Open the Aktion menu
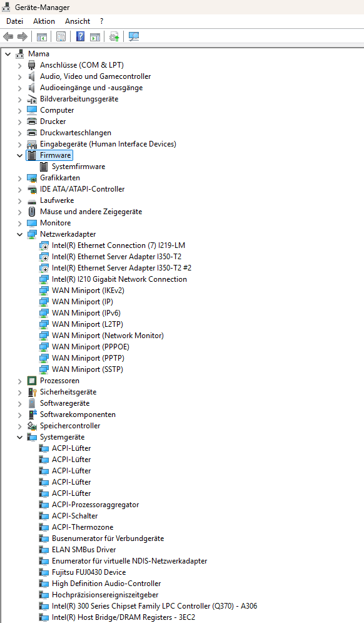Image resolution: width=364 pixels, height=623 pixels. pos(44,21)
